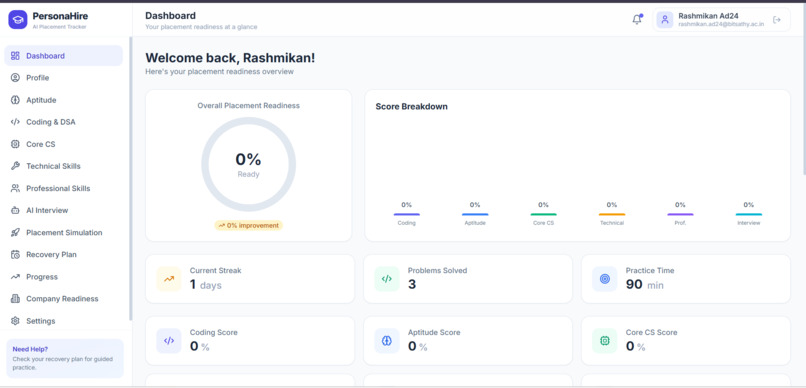Image resolution: width=806 pixels, height=388 pixels.
Task: Click the overall readiness progress ring
Action: coord(248,164)
